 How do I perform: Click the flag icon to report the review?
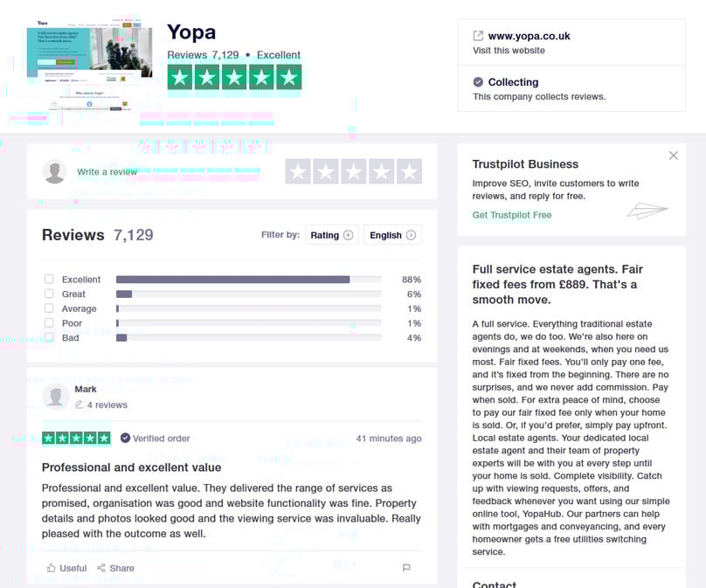(x=406, y=568)
